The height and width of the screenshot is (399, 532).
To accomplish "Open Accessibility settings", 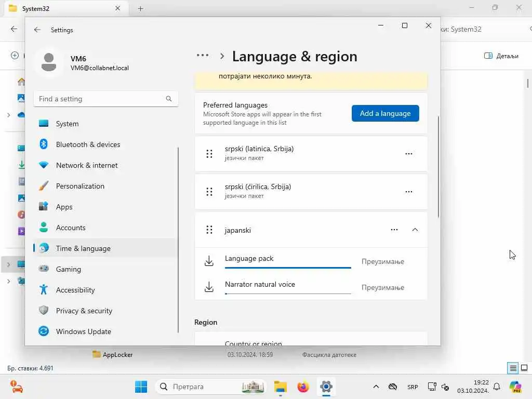I will [x=106, y=290].
